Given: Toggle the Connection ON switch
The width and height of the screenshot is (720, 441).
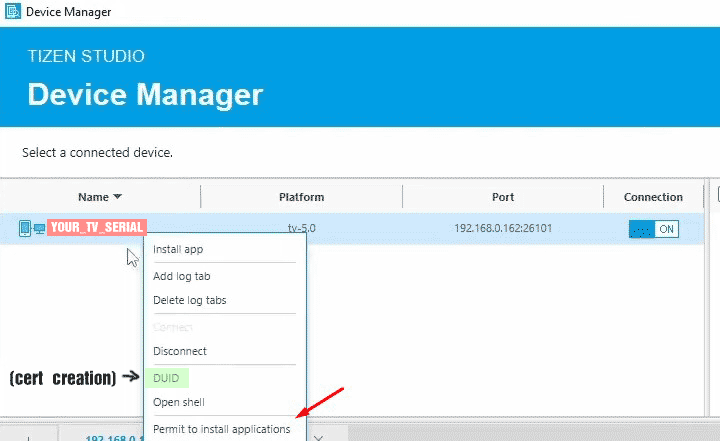Looking at the screenshot, I should 653,229.
